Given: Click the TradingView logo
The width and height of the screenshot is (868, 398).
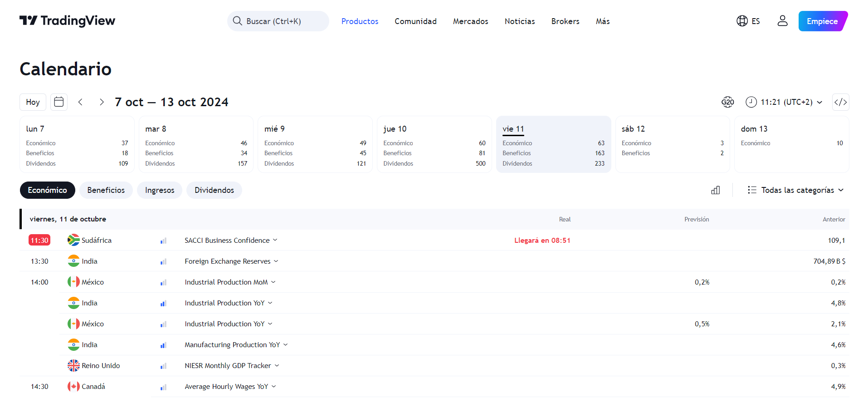Looking at the screenshot, I should click(x=67, y=21).
